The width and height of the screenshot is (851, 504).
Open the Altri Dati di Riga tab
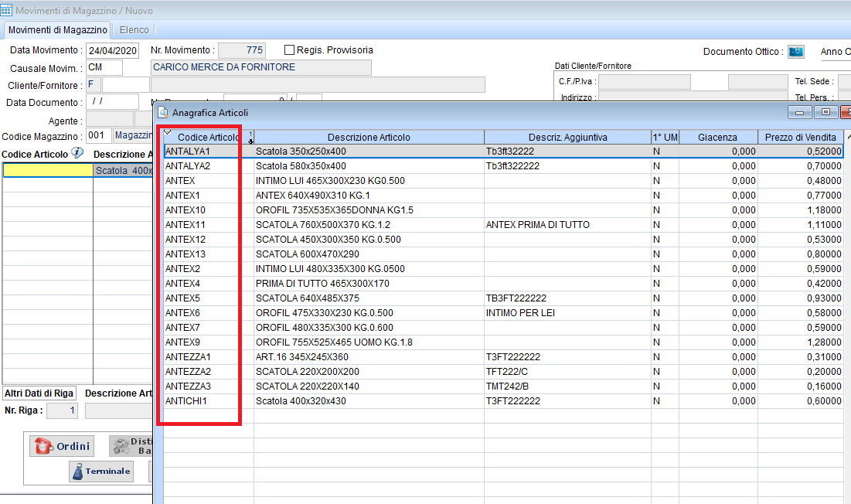(x=39, y=393)
